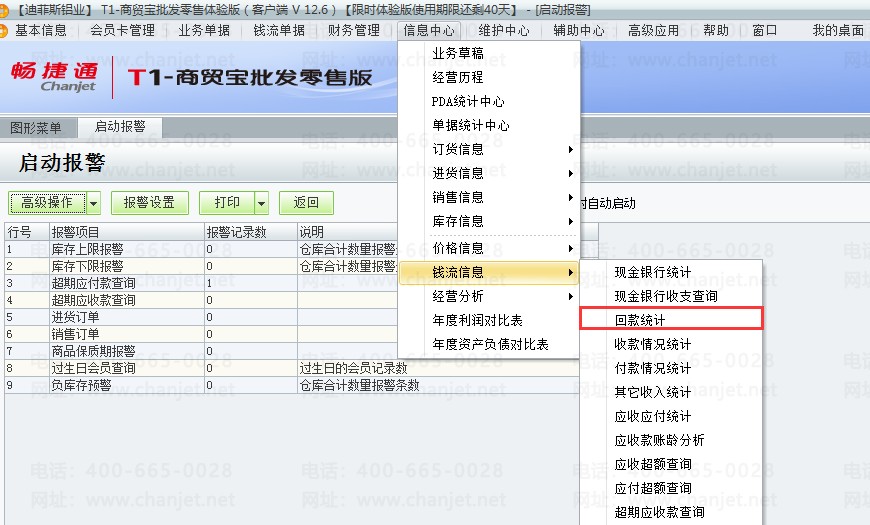Switch to the 图形菜单 tab
Viewport: 870px width, 525px height.
[x=36, y=128]
